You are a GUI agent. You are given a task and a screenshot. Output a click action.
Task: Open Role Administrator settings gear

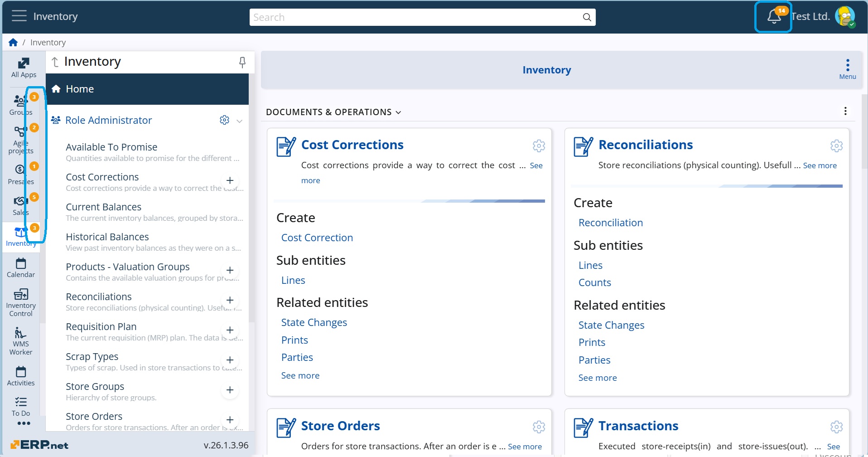point(224,120)
